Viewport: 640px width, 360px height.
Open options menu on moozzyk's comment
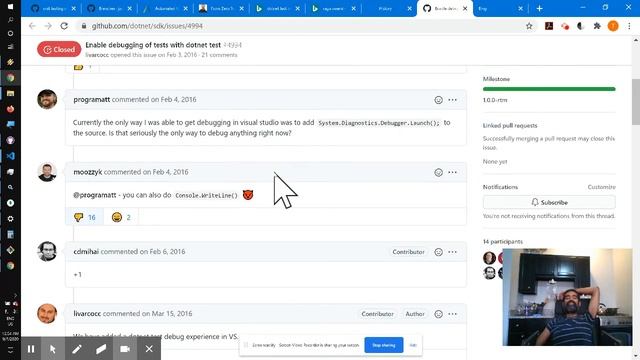tap(453, 172)
